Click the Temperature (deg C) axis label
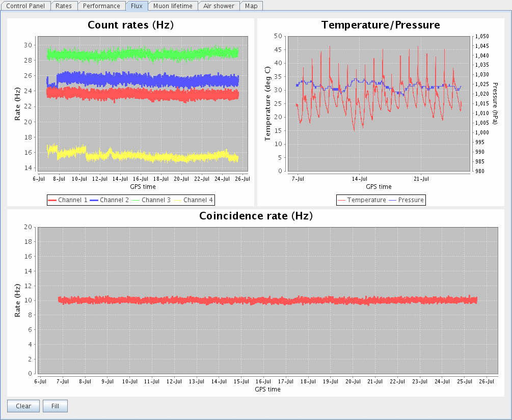This screenshot has width=512, height=420. point(266,104)
